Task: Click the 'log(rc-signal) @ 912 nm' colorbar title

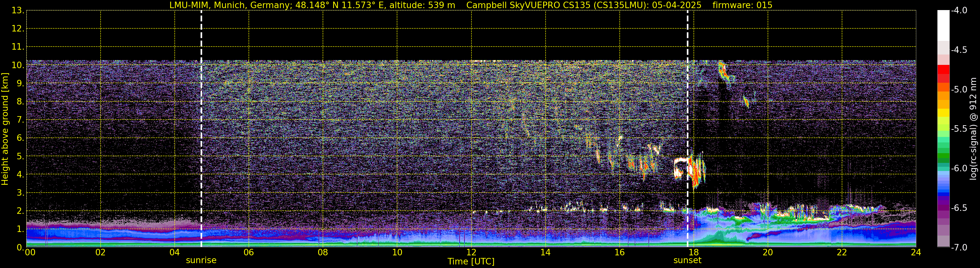Action: [x=973, y=129]
